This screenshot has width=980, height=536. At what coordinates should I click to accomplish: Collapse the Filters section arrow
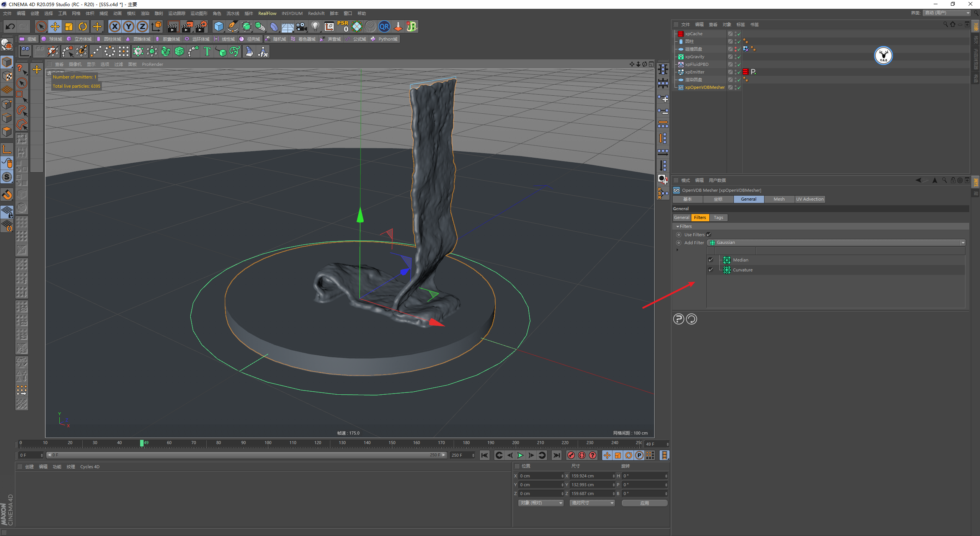click(678, 227)
